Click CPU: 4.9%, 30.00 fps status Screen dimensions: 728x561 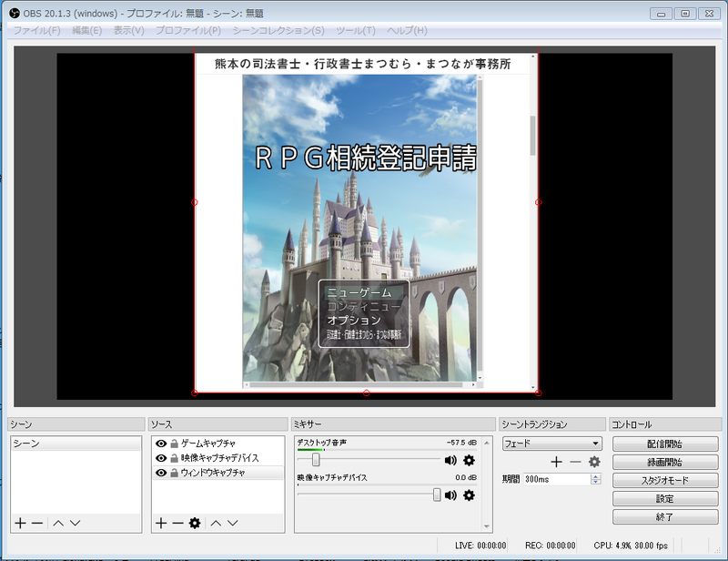point(631,546)
